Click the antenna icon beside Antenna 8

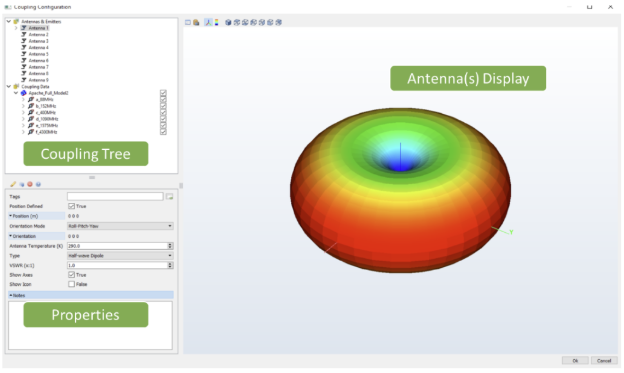coord(23,73)
